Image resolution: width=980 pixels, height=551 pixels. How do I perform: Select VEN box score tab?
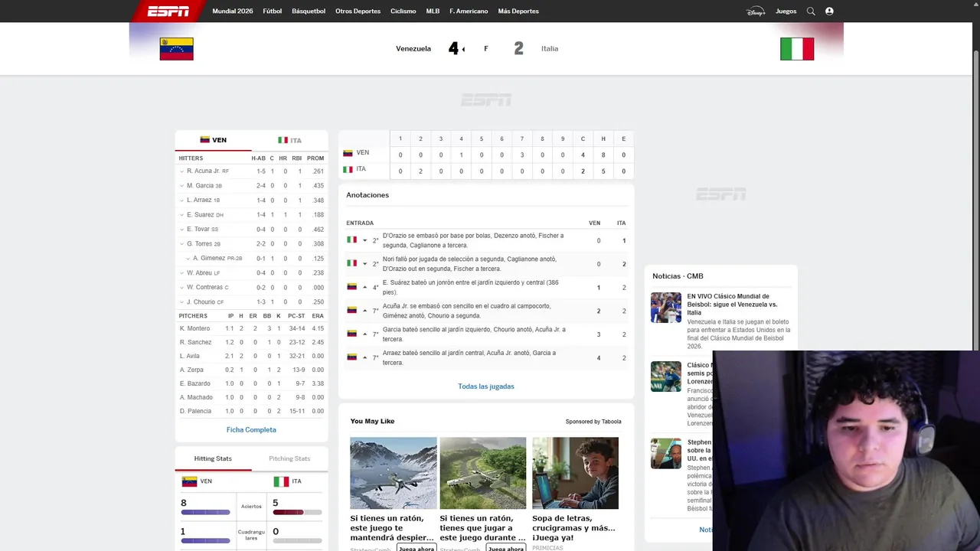pyautogui.click(x=213, y=140)
